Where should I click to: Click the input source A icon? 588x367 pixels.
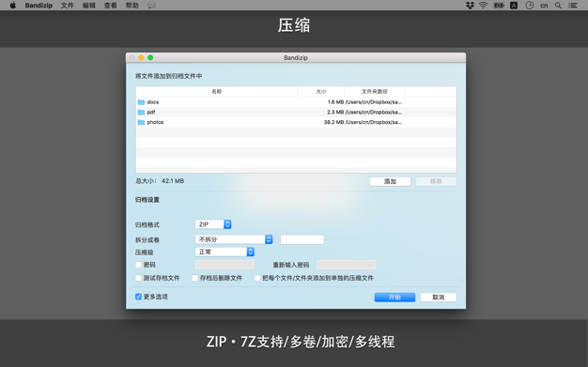514,6
